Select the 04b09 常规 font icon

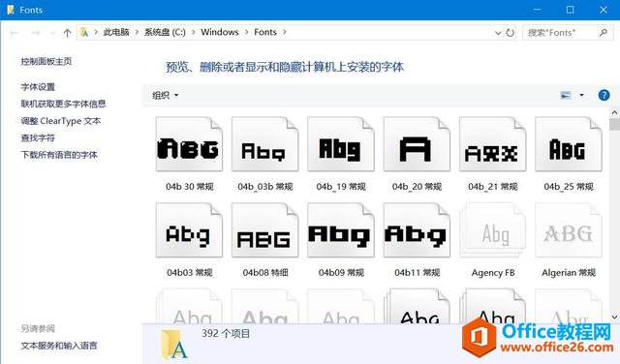tap(341, 230)
